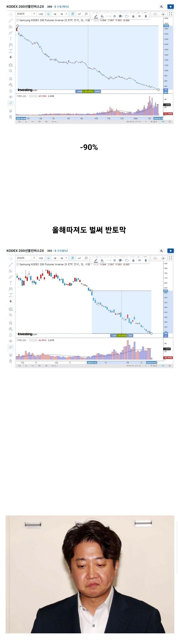Click fill color bucket in 266 chart floating toolbar
Image resolution: width=178 pixels, height=644 pixels.
[x=102, y=16]
